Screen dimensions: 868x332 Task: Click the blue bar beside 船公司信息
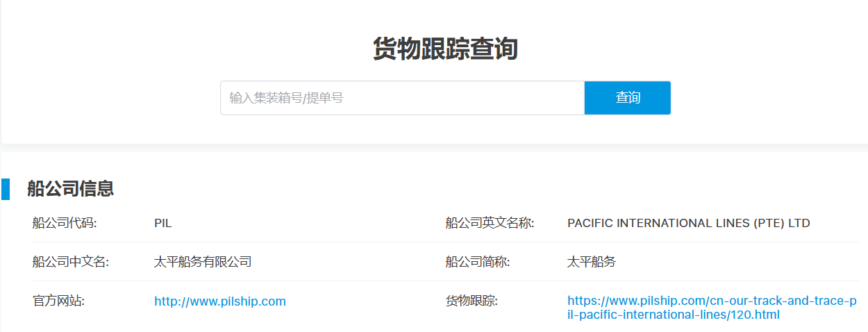[x=6, y=189]
